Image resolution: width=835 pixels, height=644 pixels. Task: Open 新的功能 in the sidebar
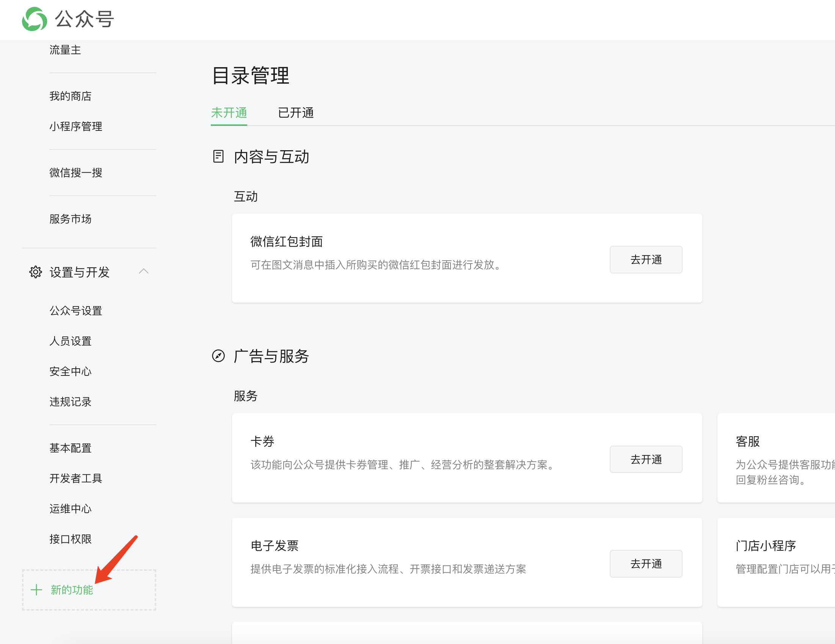click(x=72, y=590)
